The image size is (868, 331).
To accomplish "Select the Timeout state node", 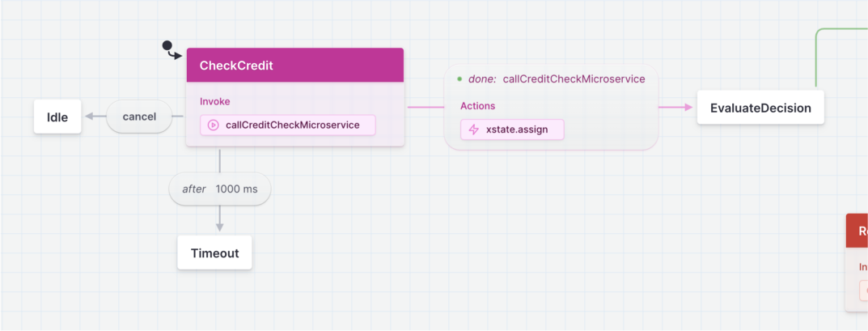I will (214, 253).
